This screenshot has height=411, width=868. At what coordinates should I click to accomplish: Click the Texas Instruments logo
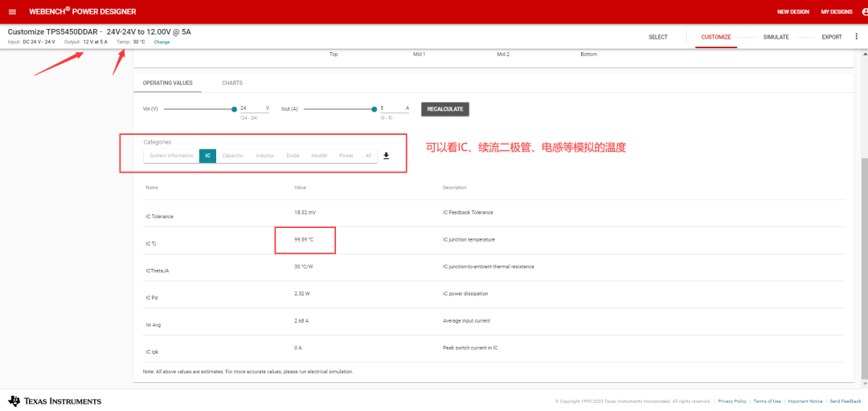(x=55, y=401)
